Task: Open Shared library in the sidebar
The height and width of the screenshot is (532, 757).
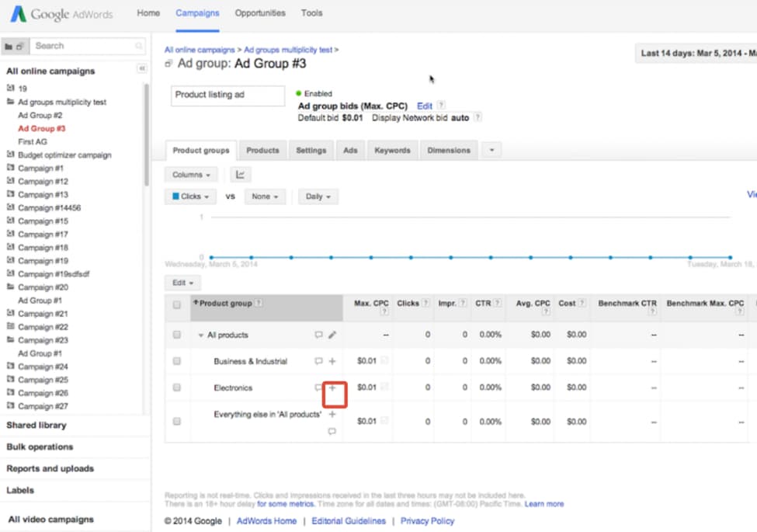Action: (36, 426)
